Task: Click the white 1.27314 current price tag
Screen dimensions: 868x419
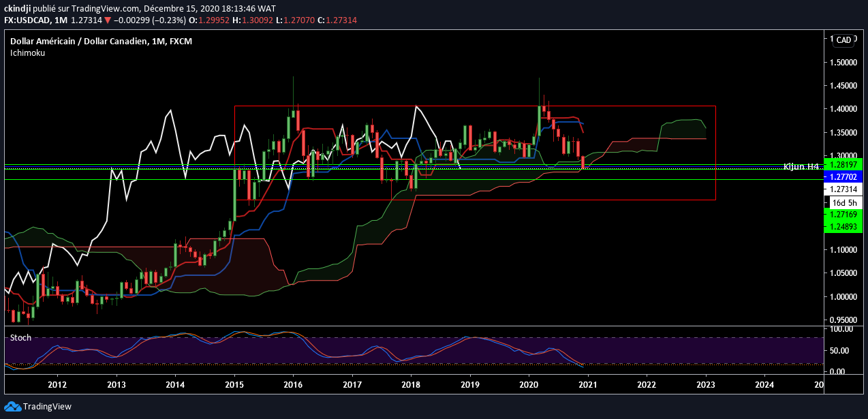Action: (x=843, y=189)
